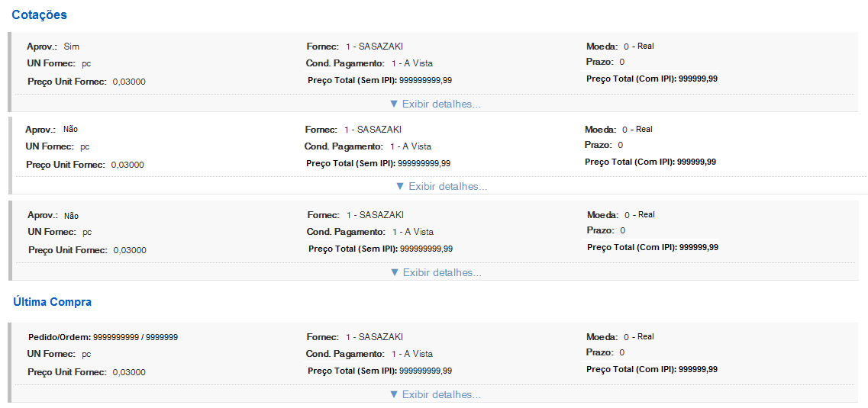Click Preço Total (Com IPI) in third quotation
The width and height of the screenshot is (868, 408).
[x=653, y=247]
